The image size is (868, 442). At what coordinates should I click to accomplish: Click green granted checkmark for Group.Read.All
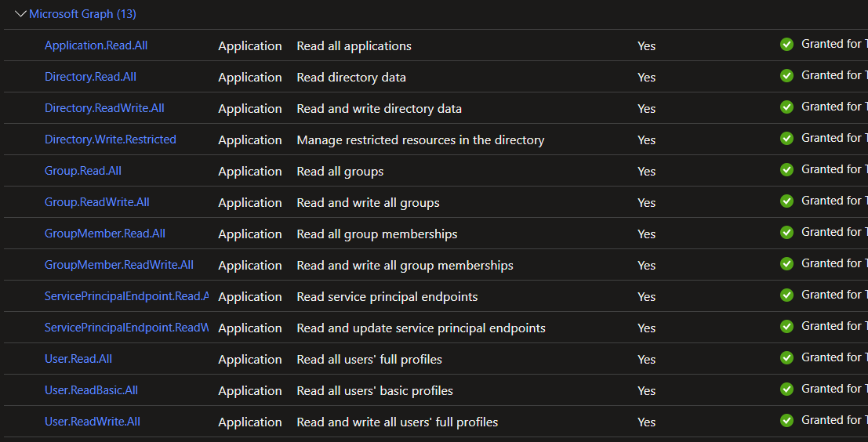point(786,169)
